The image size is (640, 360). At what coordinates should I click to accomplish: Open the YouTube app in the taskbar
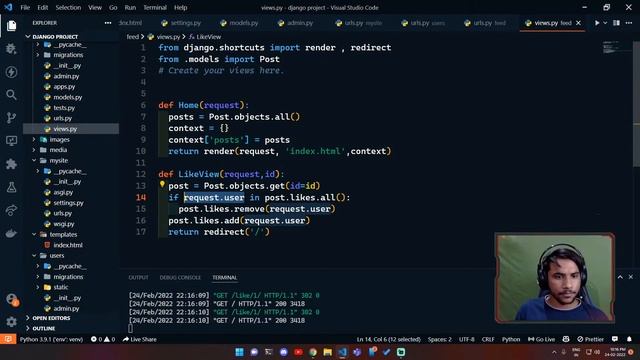pyautogui.click(x=298, y=352)
